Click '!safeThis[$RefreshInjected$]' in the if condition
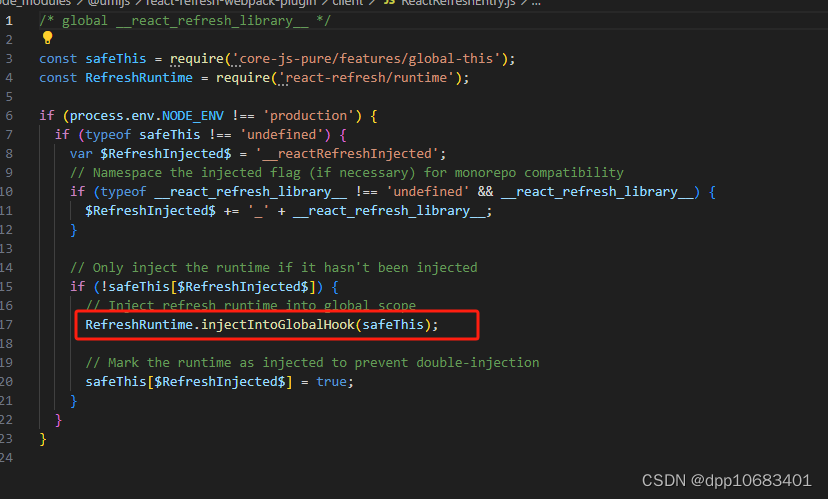The image size is (828, 499). pyautogui.click(x=208, y=287)
